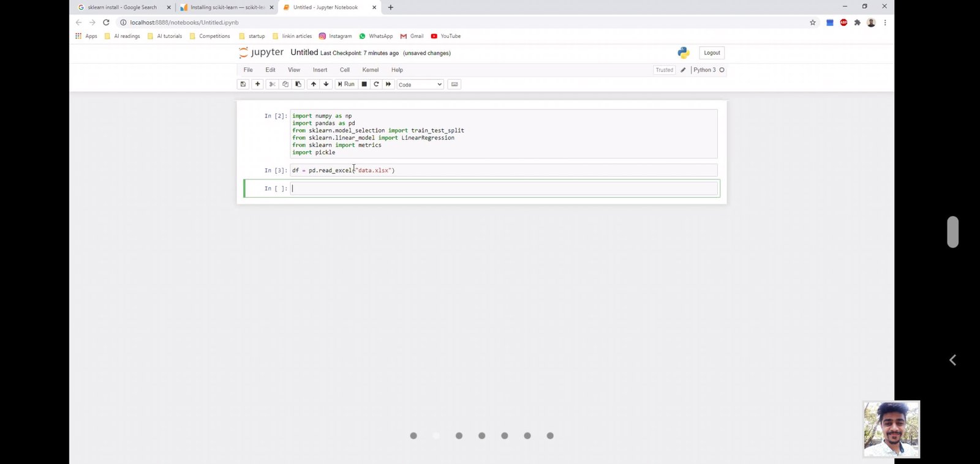
Task: Restart kernel and re-run whole notebook
Action: click(x=388, y=84)
